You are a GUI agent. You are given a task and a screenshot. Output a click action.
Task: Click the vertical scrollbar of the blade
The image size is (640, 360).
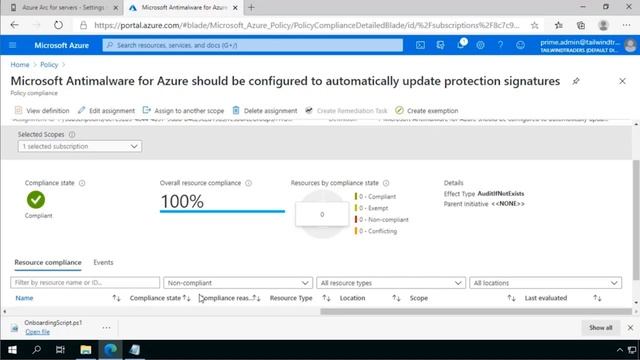(636, 220)
